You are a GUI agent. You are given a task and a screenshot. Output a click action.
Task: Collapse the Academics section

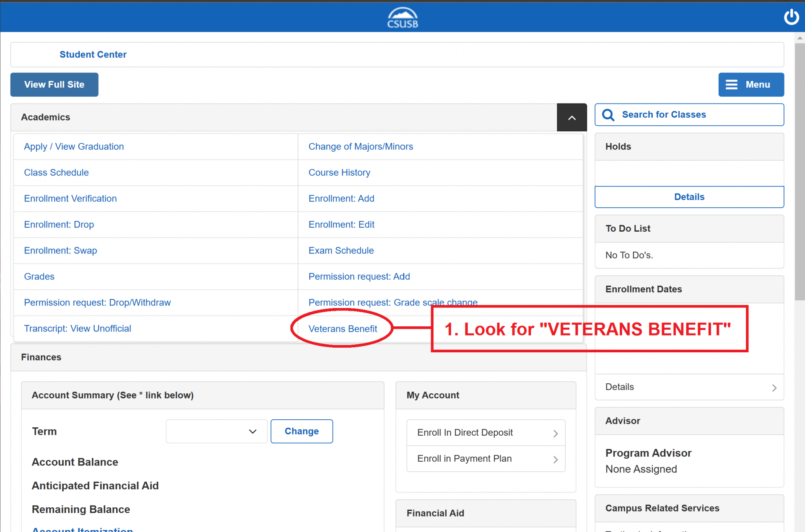point(571,118)
